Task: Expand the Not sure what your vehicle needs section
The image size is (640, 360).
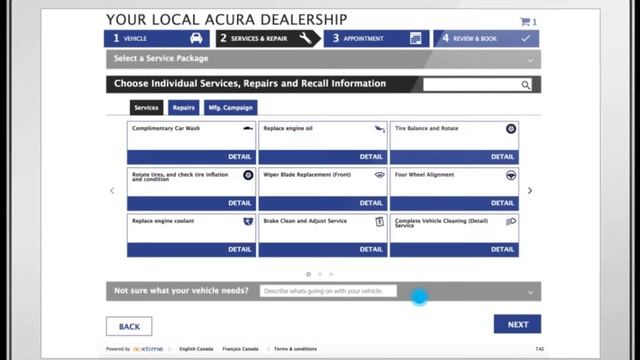Action: 530,292
